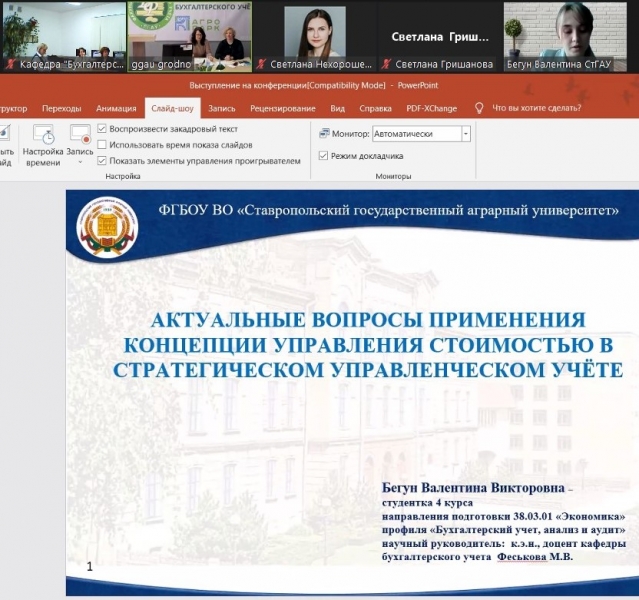Select the Светлана Гришанова participant tile
Viewport: 639px width, 600px height.
tap(440, 37)
